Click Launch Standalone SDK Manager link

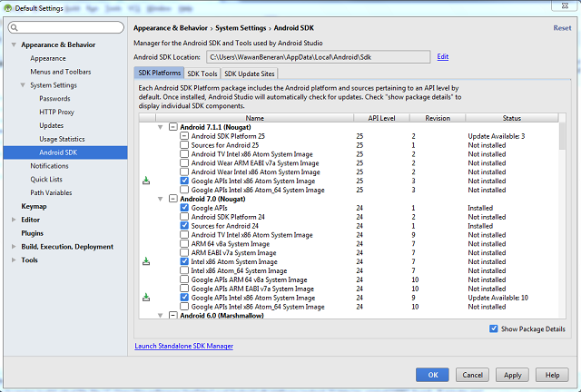pos(183,346)
